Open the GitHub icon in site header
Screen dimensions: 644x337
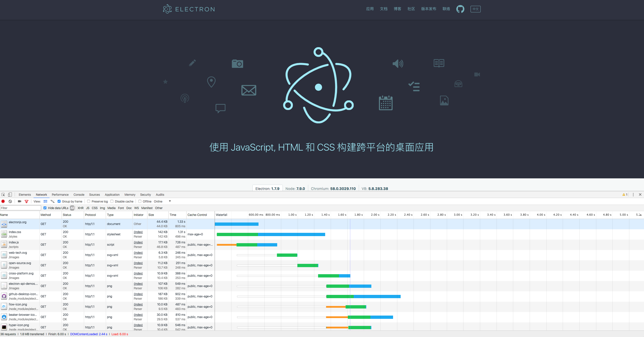pyautogui.click(x=460, y=9)
